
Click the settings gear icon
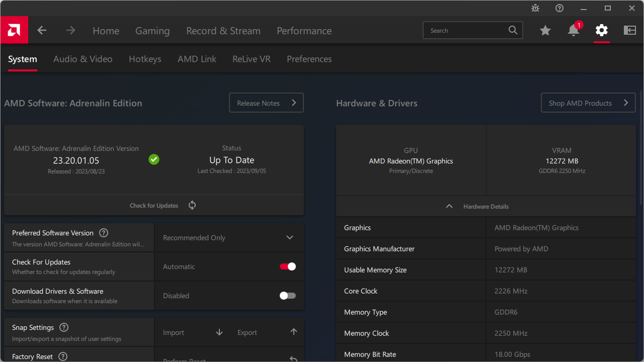pyautogui.click(x=602, y=31)
